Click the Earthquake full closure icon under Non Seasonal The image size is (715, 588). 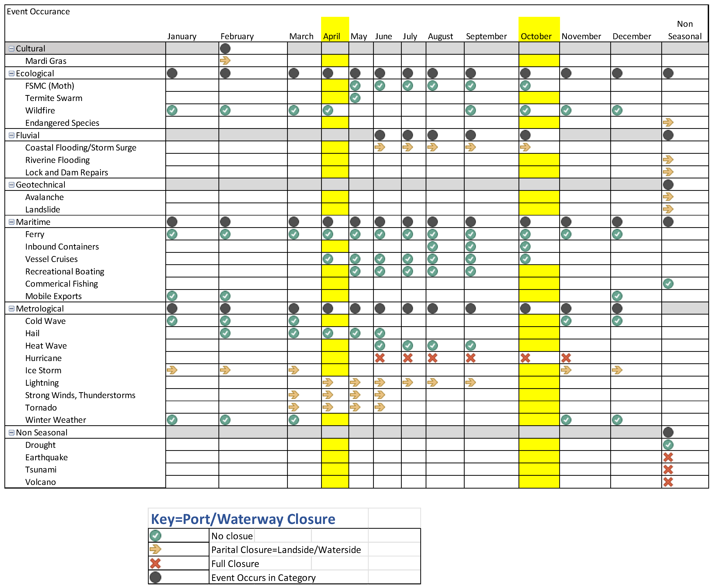point(668,457)
